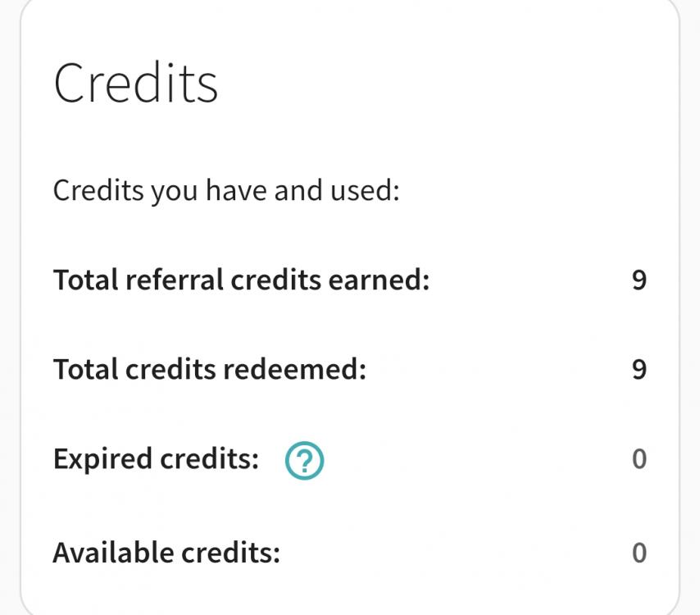Click the Credits heading

(136, 82)
